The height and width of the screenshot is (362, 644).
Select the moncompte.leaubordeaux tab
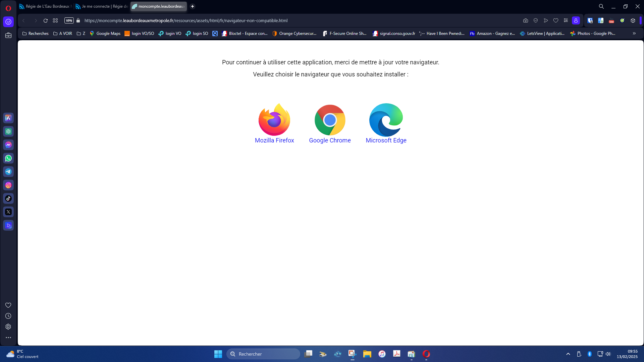[x=159, y=6]
